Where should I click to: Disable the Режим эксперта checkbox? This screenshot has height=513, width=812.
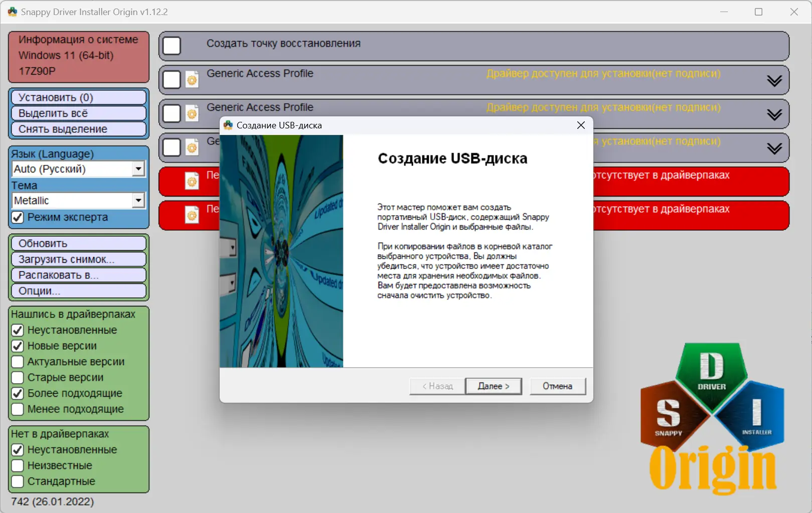(18, 217)
